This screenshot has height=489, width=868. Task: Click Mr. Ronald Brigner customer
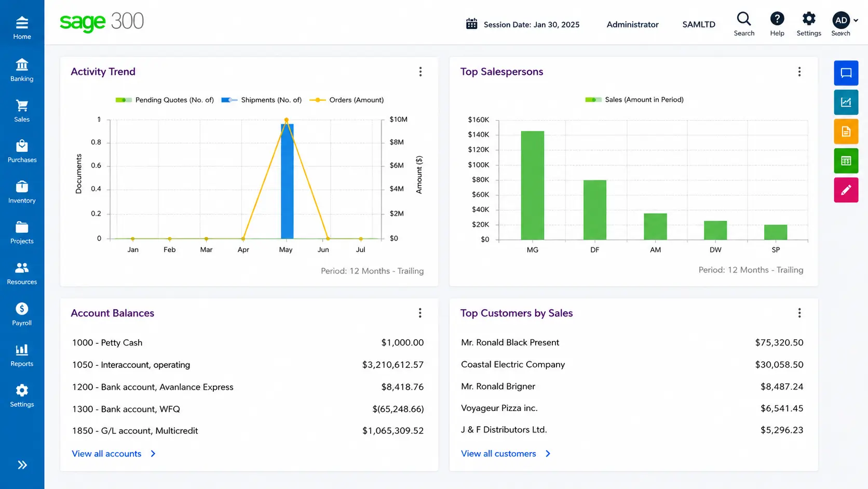point(498,386)
